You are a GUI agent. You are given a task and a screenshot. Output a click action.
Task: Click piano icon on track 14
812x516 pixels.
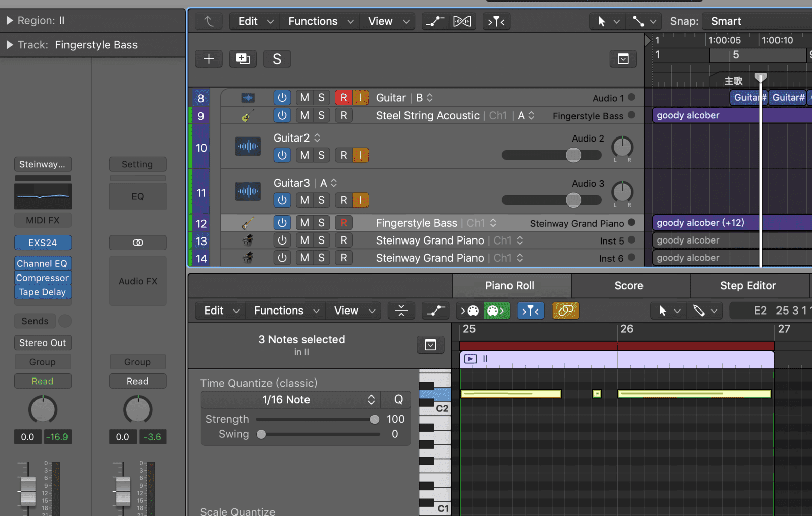[x=248, y=258]
